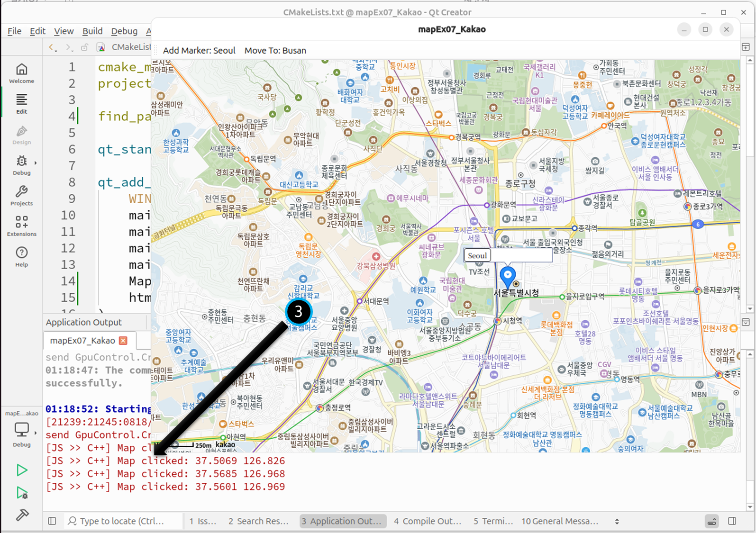Open the Edit menu
The height and width of the screenshot is (533, 756).
[37, 31]
